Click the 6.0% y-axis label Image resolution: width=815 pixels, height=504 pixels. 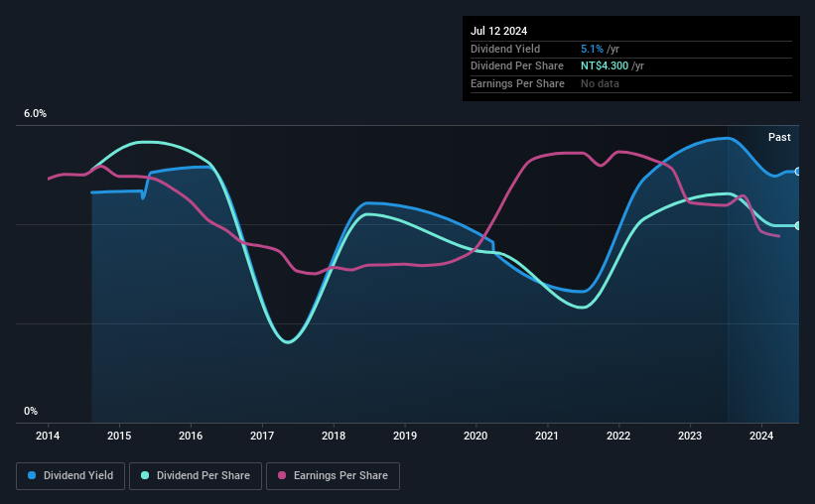click(x=35, y=113)
